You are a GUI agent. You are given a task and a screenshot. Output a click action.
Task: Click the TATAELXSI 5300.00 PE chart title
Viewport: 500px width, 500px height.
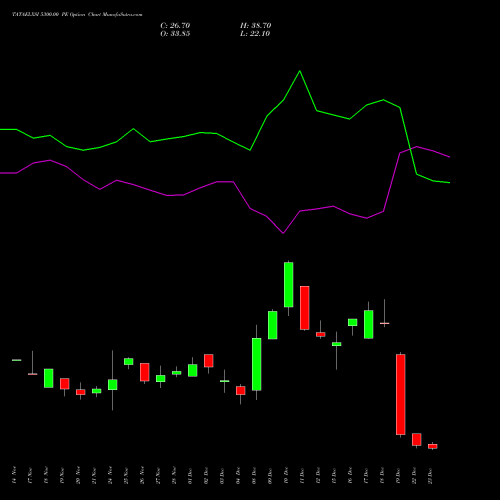click(77, 15)
